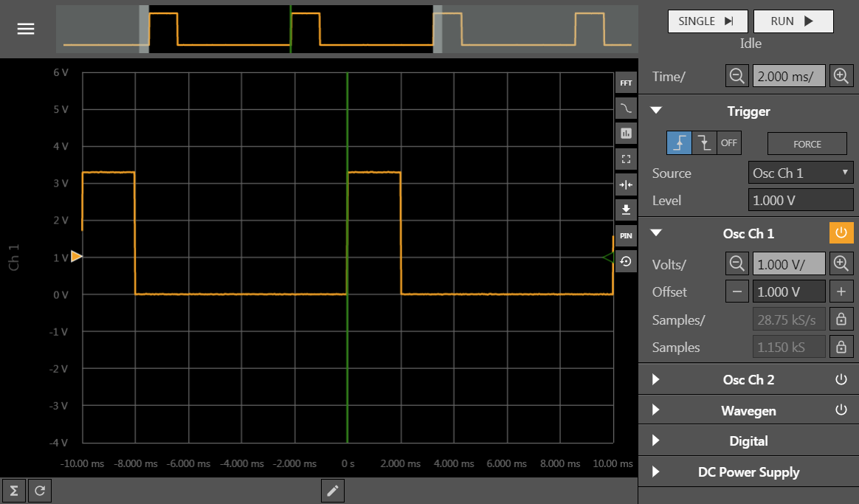Toggle Wavegen power
The image size is (859, 504).
click(x=841, y=410)
